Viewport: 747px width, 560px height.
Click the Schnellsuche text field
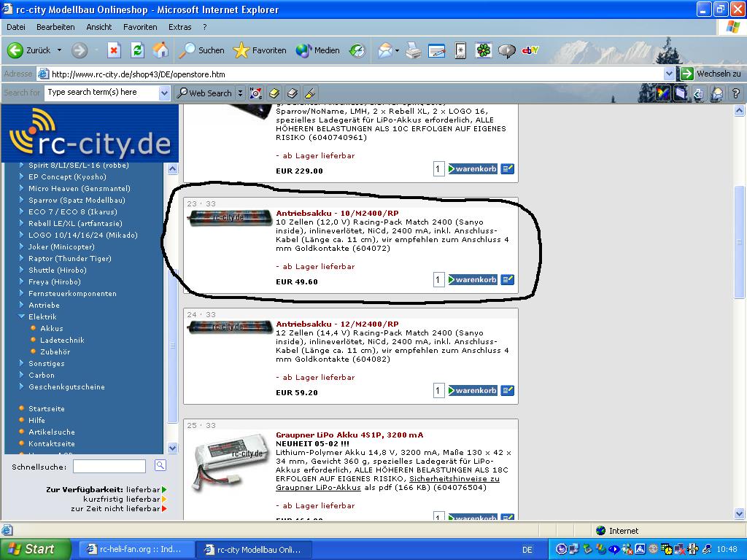coord(109,466)
